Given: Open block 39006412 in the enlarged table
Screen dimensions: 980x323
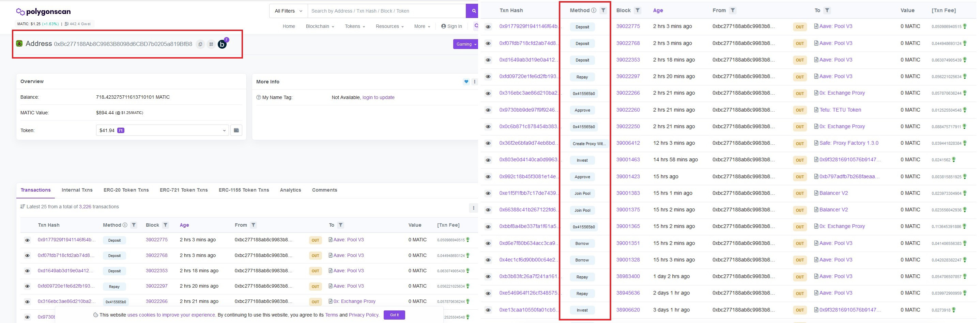Looking at the screenshot, I should point(628,143).
